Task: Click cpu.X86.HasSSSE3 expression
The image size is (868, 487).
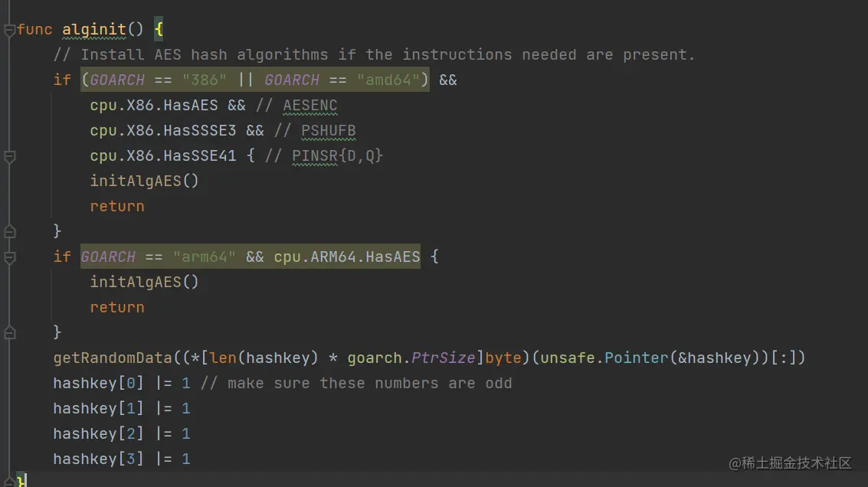Action: [x=162, y=131]
